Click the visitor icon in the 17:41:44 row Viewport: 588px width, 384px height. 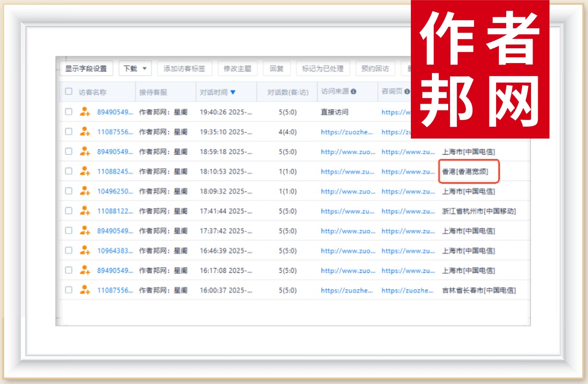[x=85, y=211]
